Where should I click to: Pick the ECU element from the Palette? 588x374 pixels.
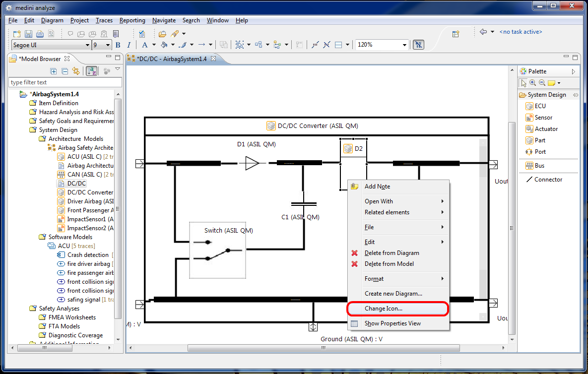point(540,106)
